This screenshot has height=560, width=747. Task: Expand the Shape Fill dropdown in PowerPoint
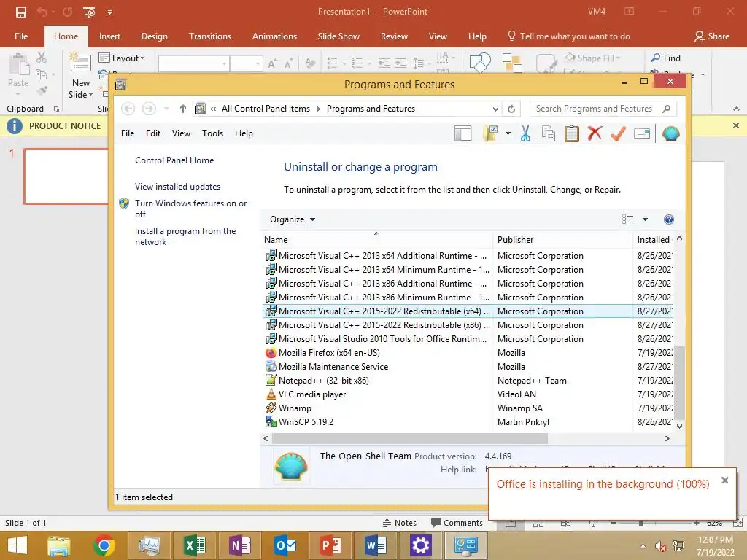pyautogui.click(x=618, y=58)
